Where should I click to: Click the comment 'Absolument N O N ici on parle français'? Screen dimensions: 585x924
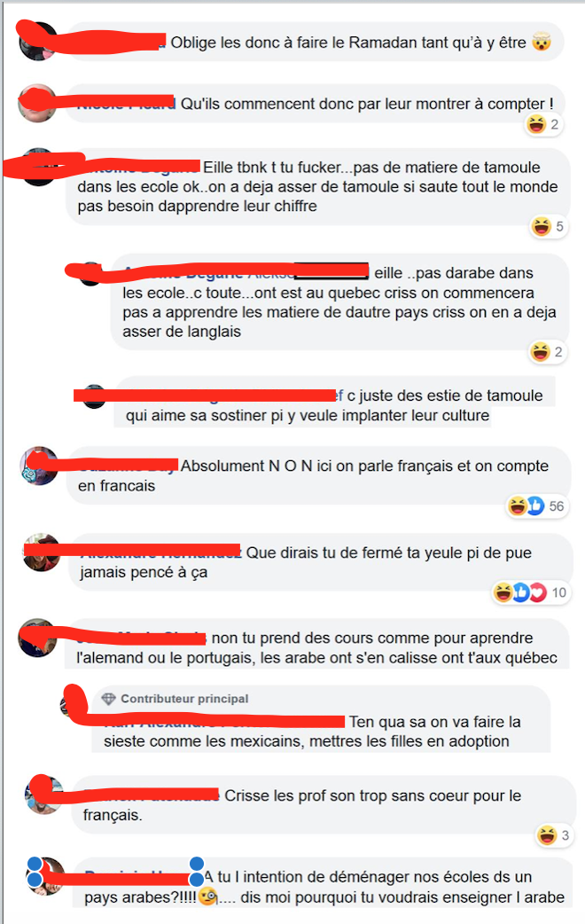(318, 475)
